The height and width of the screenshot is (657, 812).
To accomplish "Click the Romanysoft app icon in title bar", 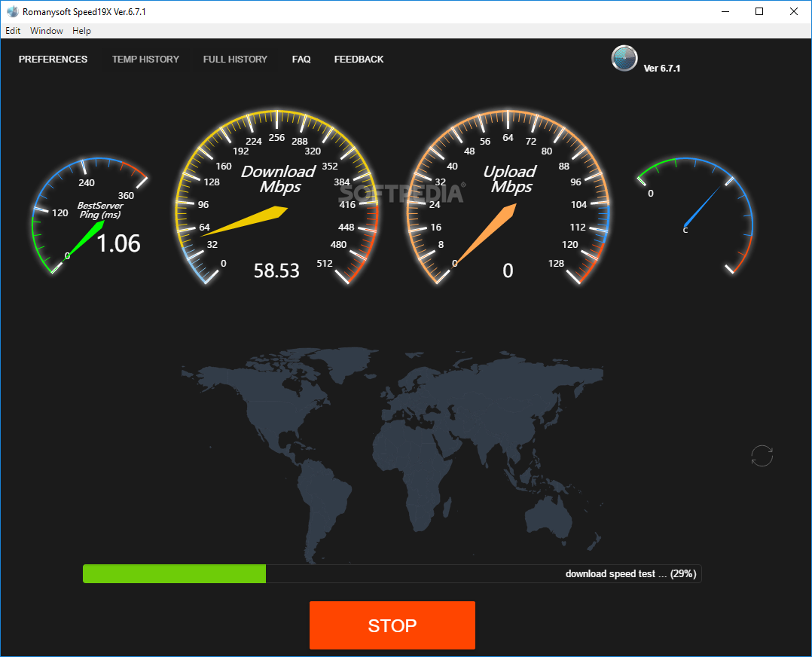I will pos(12,11).
